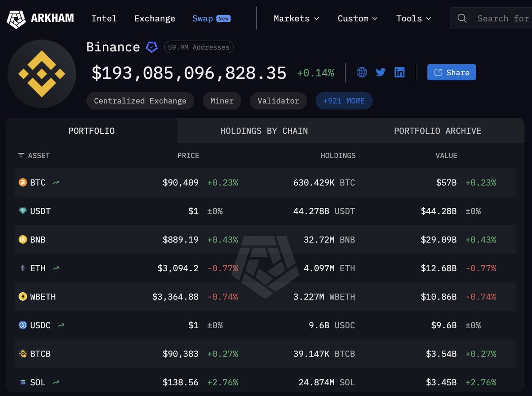Expand the Markets dropdown menu

[x=296, y=18]
